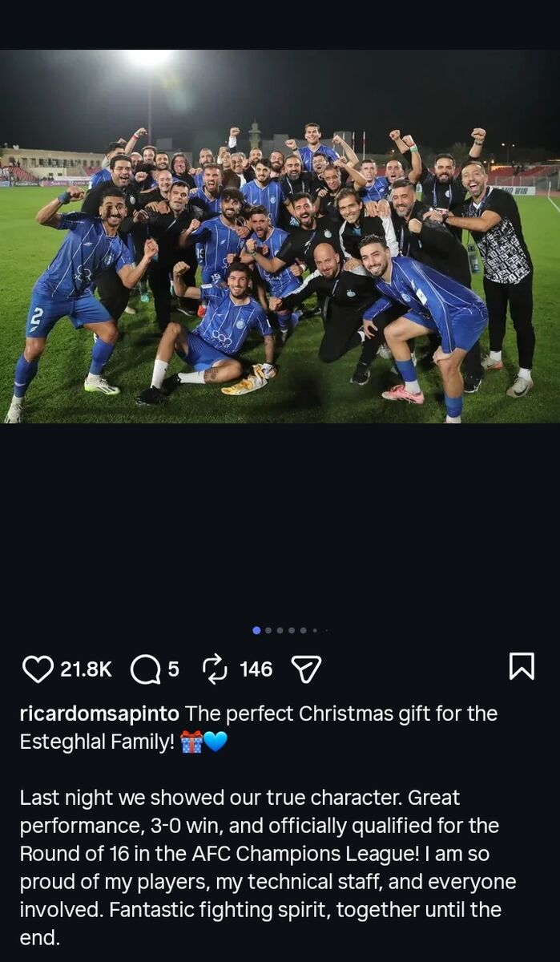Jump to the second carousel dot

268,630
